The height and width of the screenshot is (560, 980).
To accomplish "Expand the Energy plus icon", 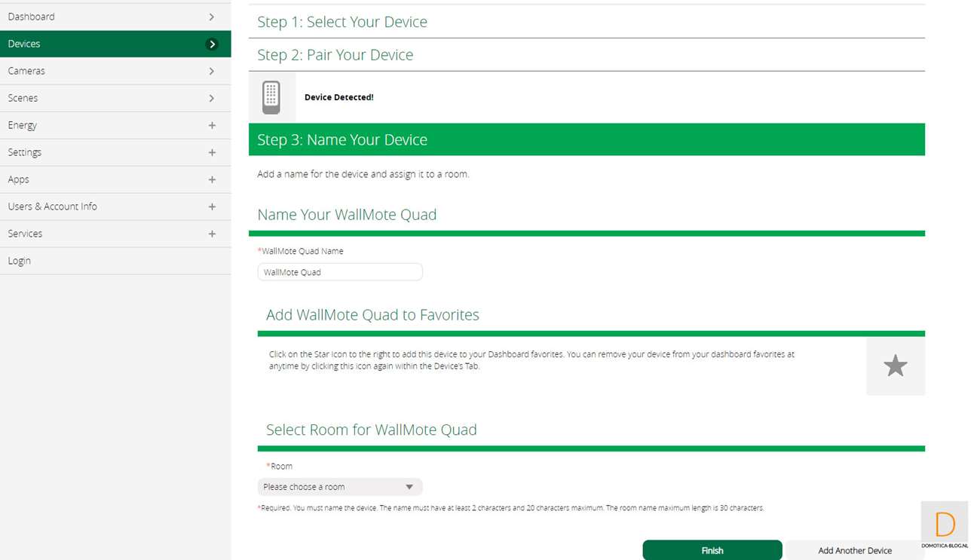I will click(x=212, y=126).
